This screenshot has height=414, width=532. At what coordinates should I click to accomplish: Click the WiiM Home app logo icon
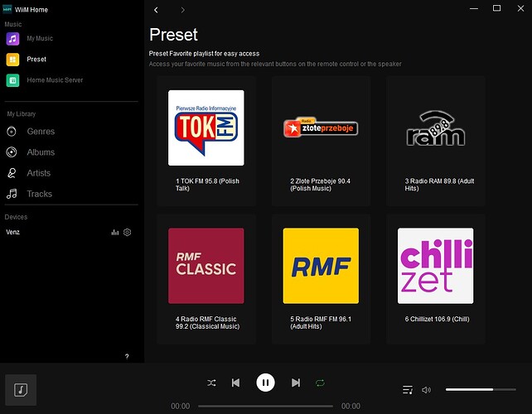pyautogui.click(x=7, y=9)
